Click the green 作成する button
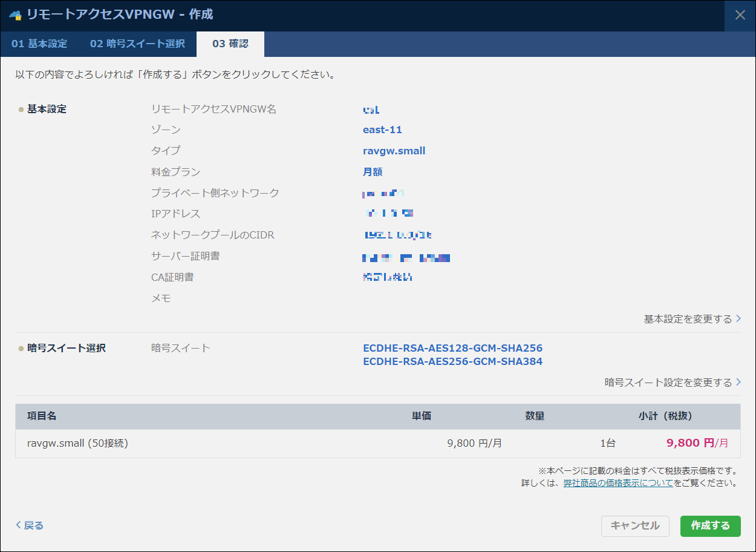This screenshot has height=552, width=756. (x=710, y=526)
